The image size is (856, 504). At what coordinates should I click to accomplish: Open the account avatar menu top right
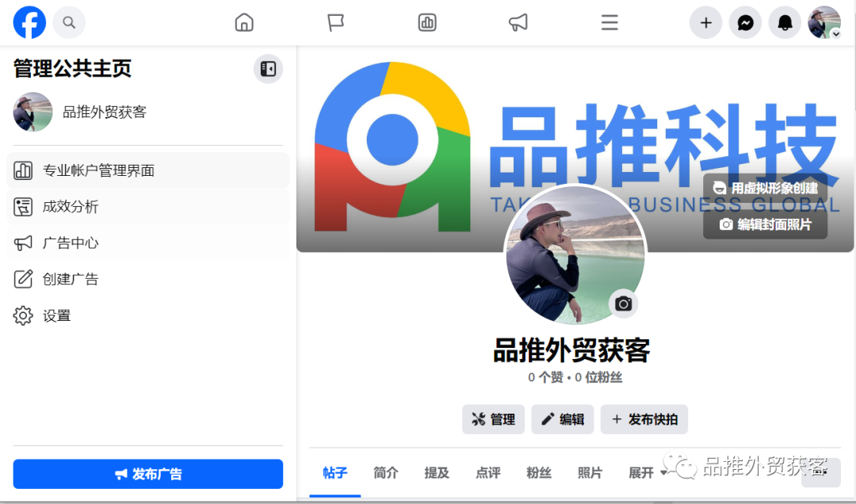(824, 22)
